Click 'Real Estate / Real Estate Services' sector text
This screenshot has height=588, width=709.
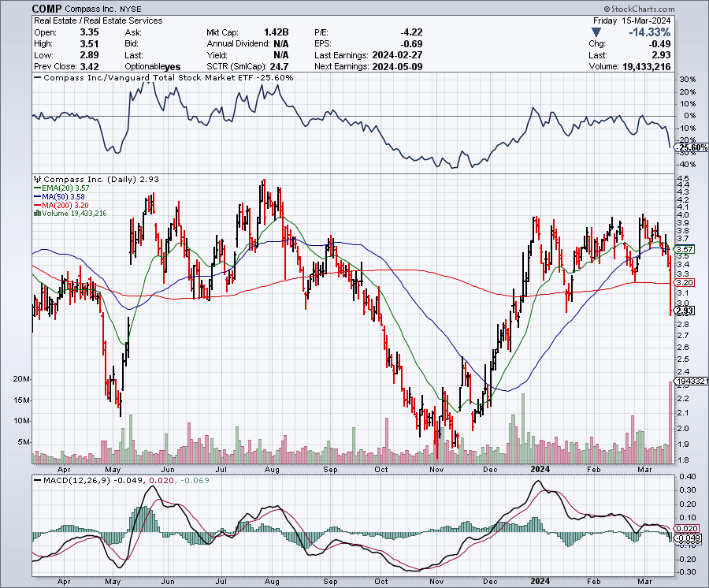click(98, 20)
